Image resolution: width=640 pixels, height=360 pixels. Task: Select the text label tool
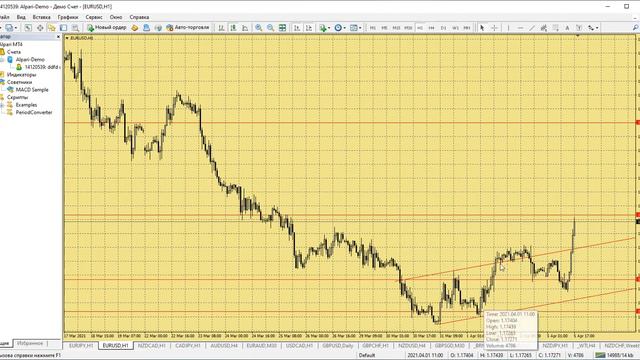(579, 28)
